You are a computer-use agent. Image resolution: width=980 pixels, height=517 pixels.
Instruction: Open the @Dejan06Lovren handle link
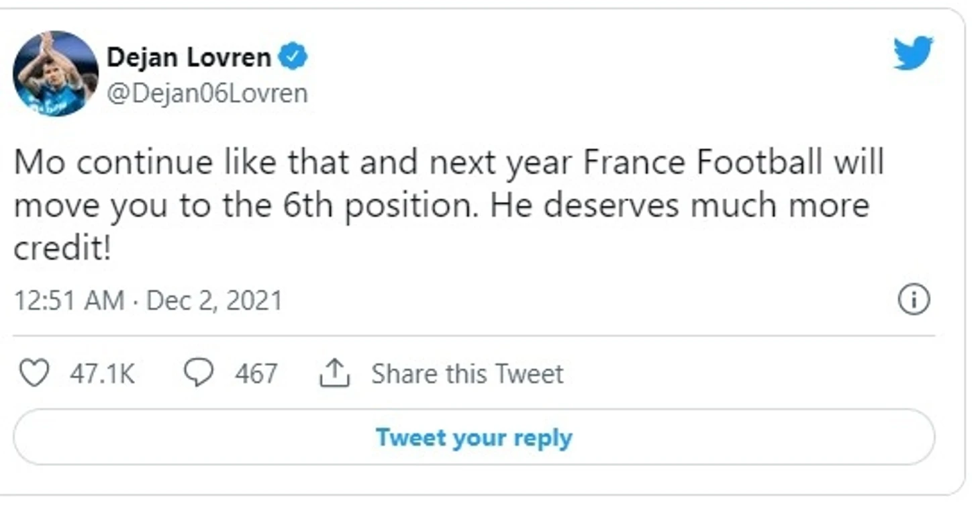tap(207, 93)
